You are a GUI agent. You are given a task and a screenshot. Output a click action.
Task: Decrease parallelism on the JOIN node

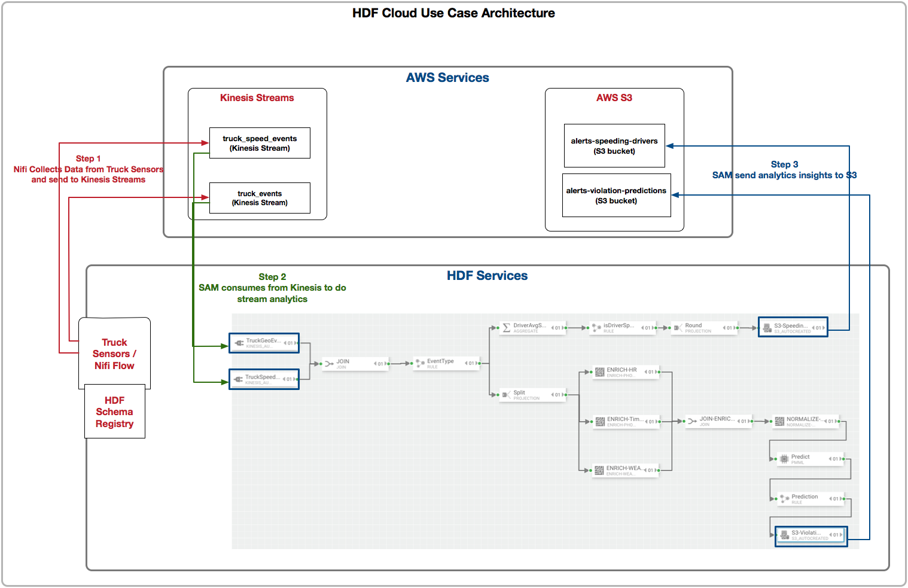point(375,364)
